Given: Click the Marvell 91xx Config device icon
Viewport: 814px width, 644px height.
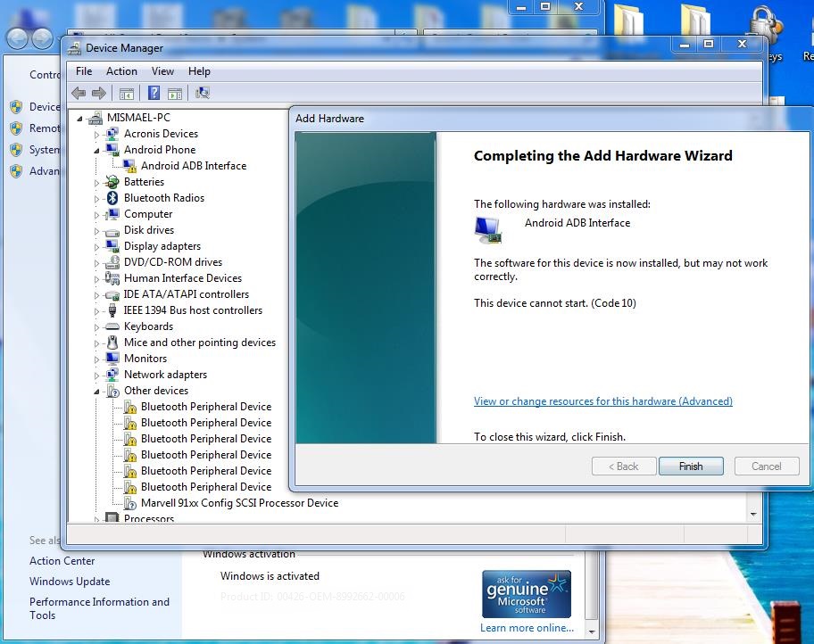Looking at the screenshot, I should pyautogui.click(x=129, y=503).
